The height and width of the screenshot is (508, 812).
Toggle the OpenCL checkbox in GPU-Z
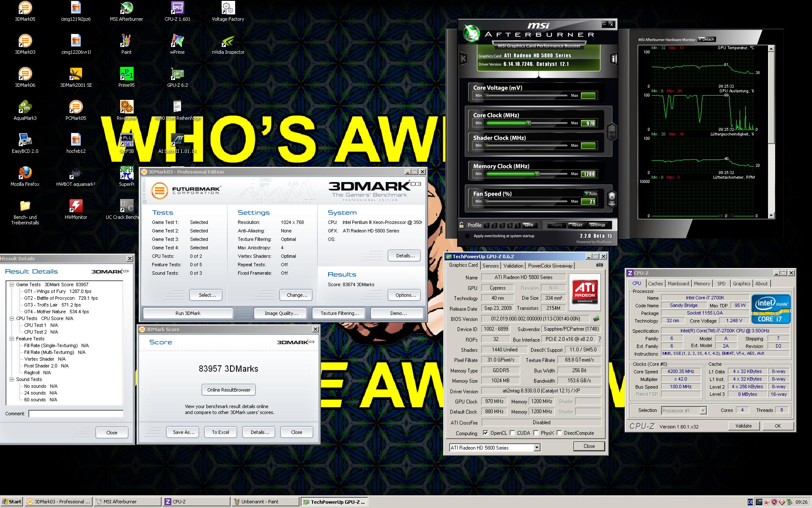[x=486, y=433]
